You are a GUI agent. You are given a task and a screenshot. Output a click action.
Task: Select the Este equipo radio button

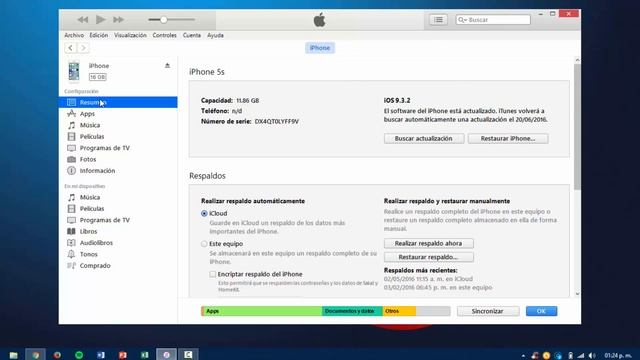(204, 244)
